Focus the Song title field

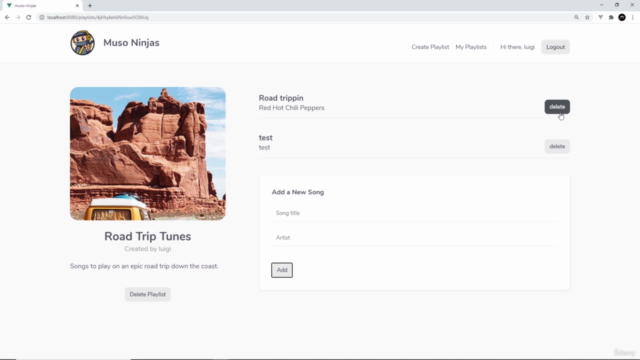[x=414, y=213]
